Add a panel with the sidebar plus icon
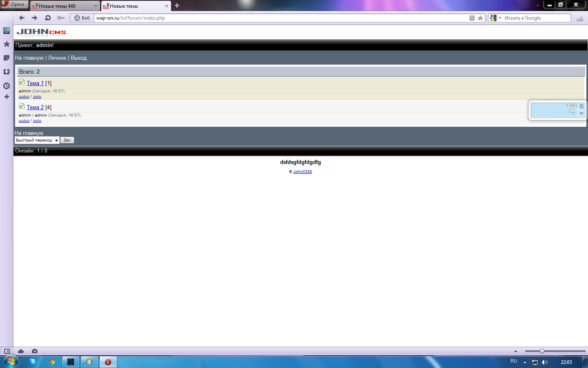 coord(7,97)
